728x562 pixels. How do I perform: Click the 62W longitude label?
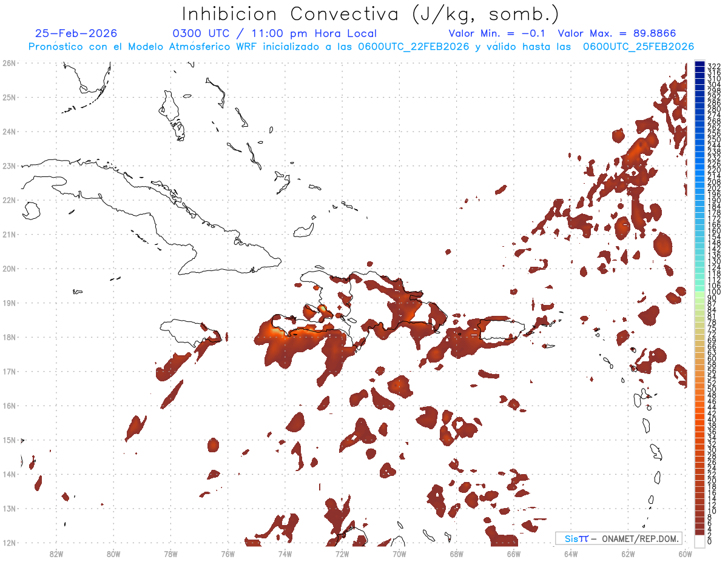[x=628, y=553]
